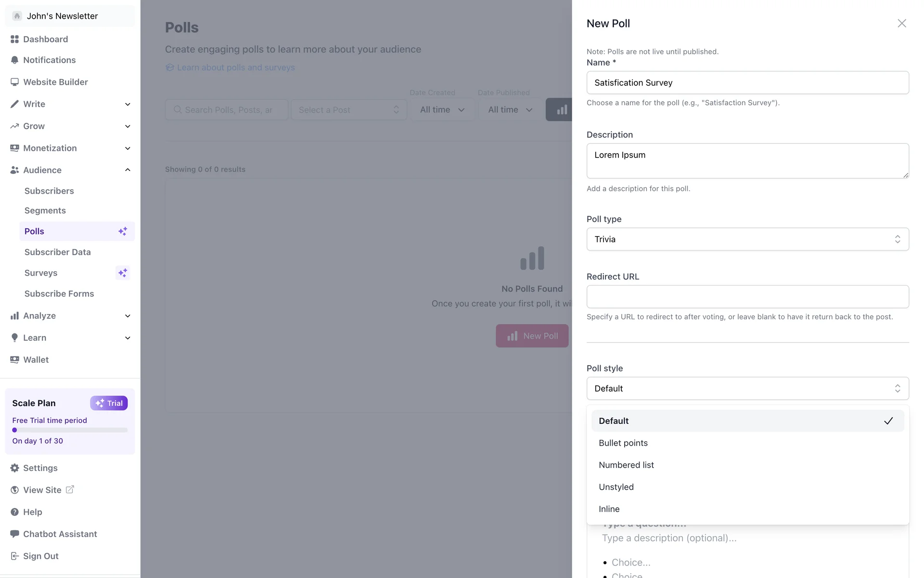Click the Settings gear icon
This screenshot has height=578, width=924.
pos(14,468)
